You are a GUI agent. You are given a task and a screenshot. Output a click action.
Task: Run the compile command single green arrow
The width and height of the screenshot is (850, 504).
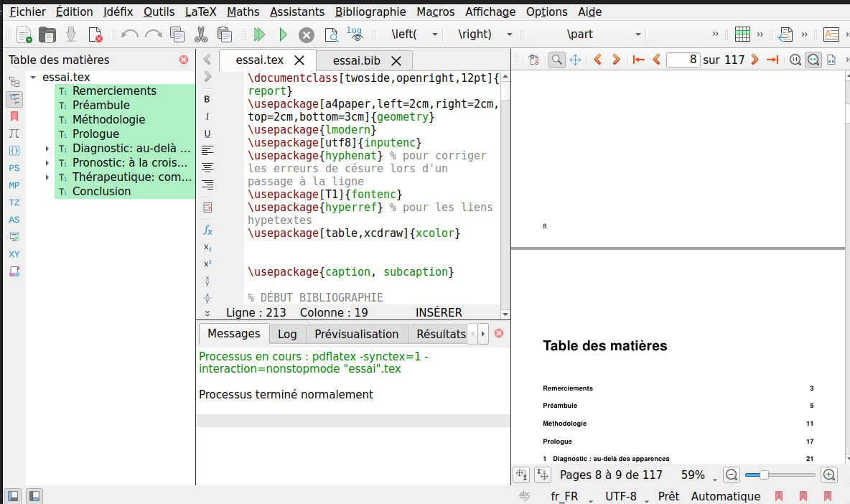[282, 34]
